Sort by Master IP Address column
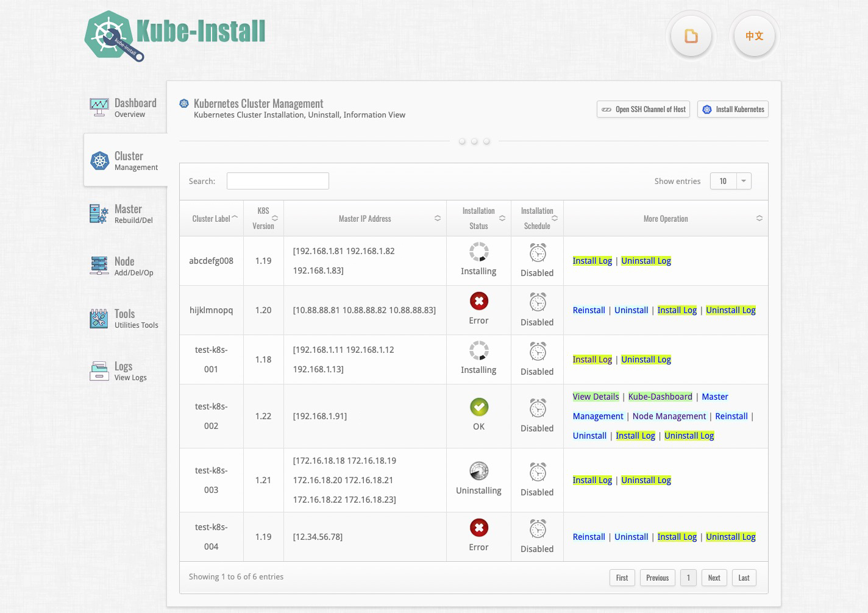Viewport: 868px width, 613px height. click(x=365, y=218)
